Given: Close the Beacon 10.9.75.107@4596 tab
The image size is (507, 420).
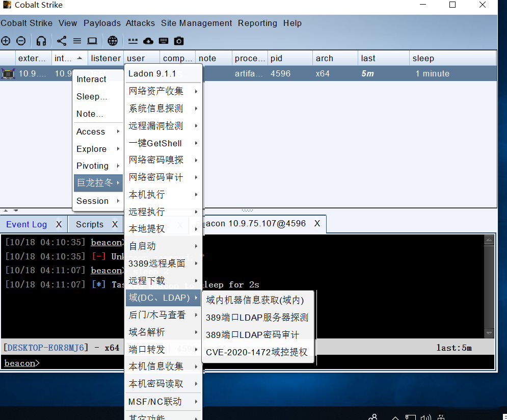Looking at the screenshot, I should click(x=317, y=223).
